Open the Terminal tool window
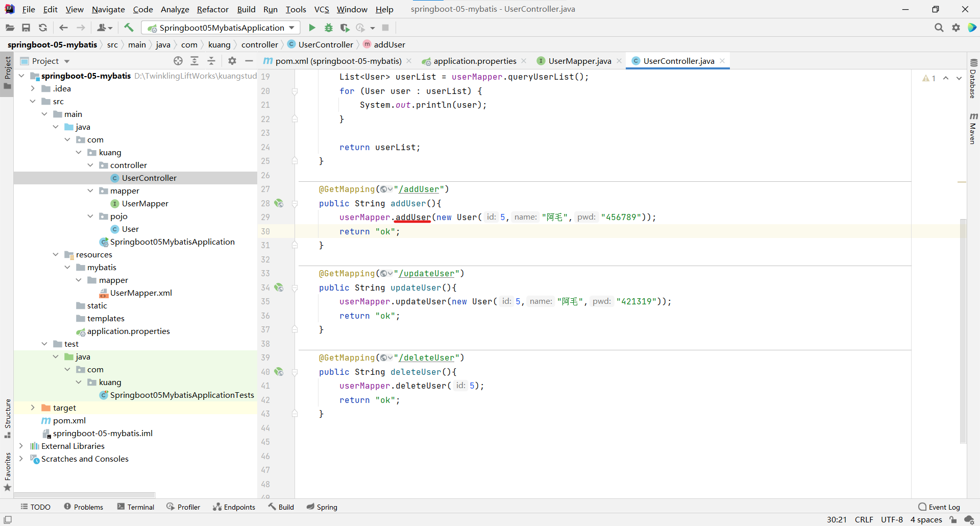980x526 pixels. tap(136, 507)
